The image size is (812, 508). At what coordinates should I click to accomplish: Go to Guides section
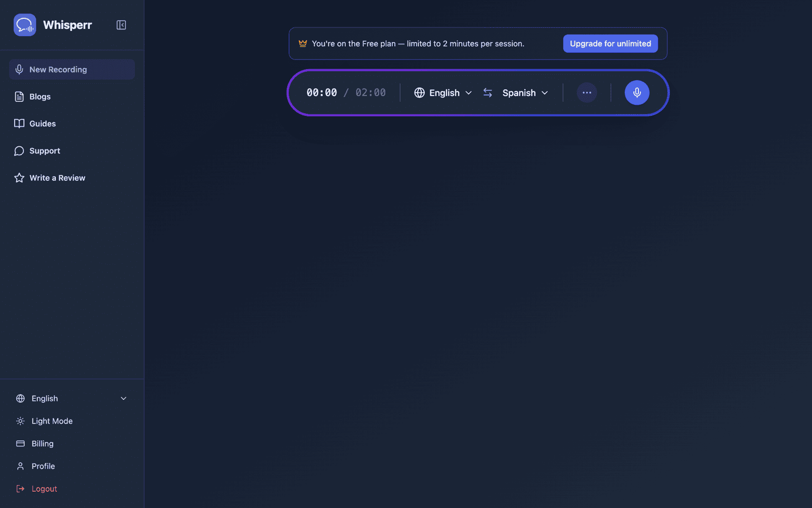[72, 123]
